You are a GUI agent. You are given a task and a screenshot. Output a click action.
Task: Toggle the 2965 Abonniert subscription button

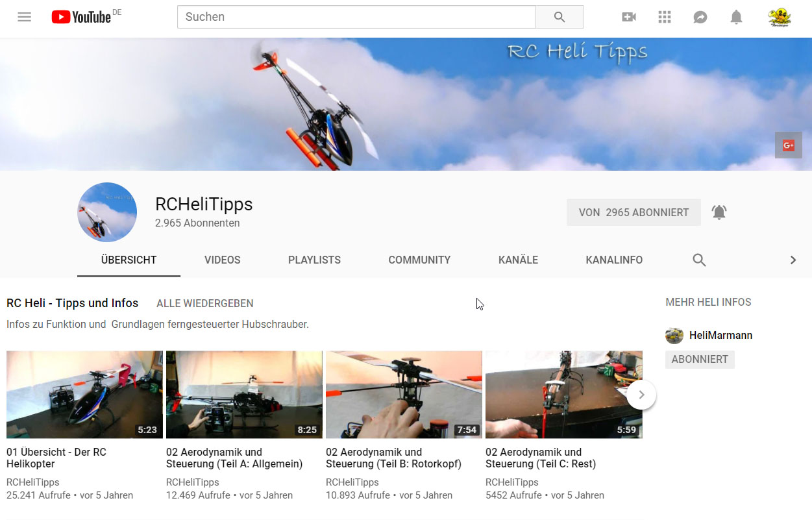(634, 212)
